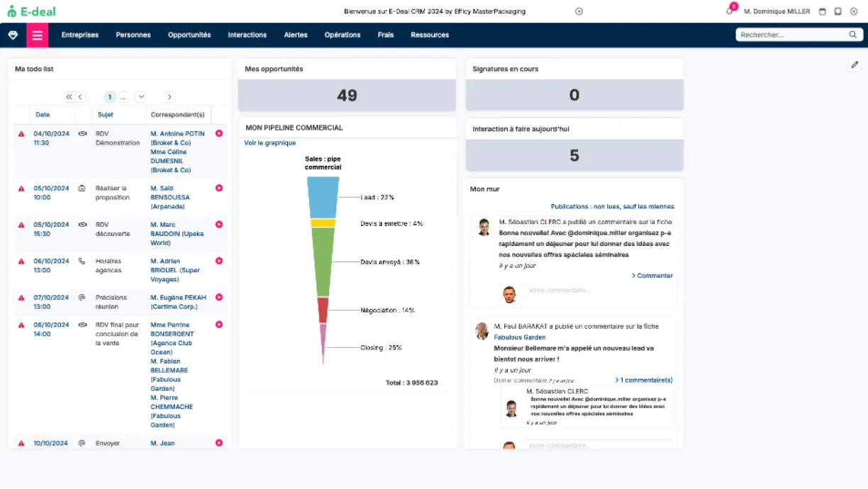Image resolution: width=868 pixels, height=489 pixels.
Task: Click the phone icon on Horaires agences row
Action: 82,261
